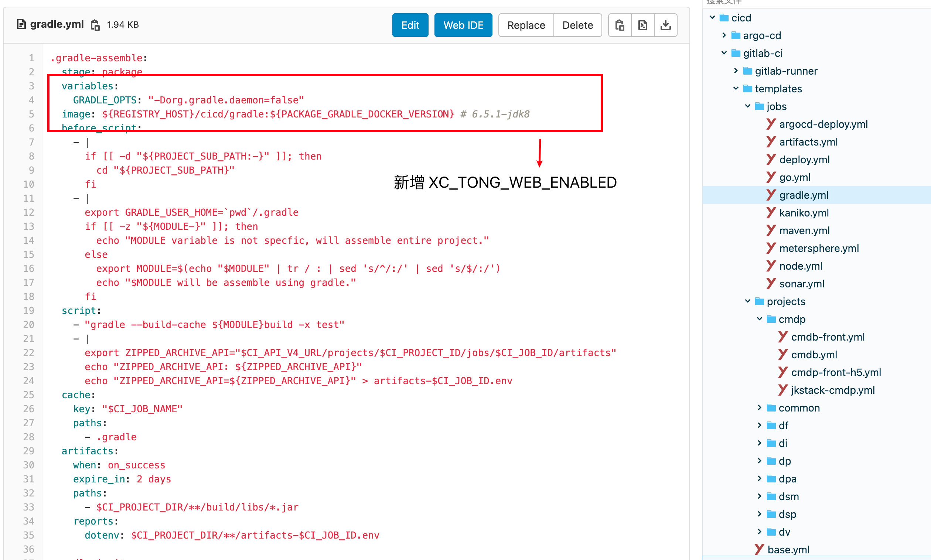The width and height of the screenshot is (931, 560).
Task: Open base.yml in the file tree
Action: click(788, 550)
